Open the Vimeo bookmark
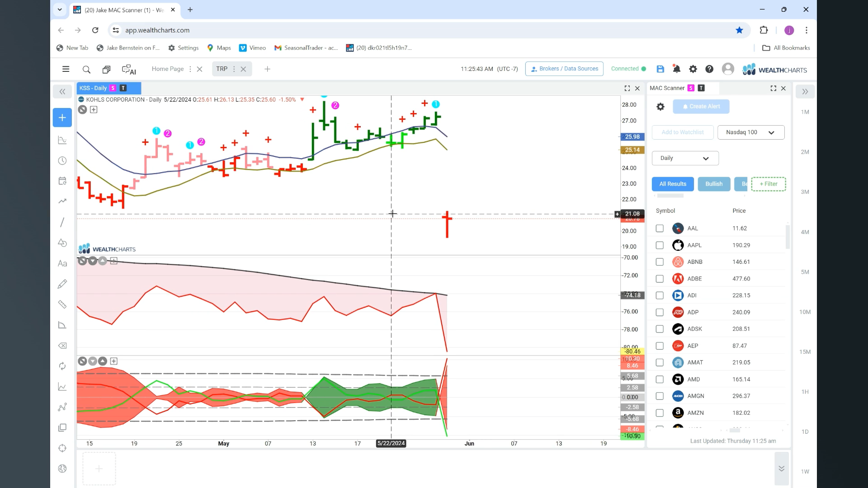The height and width of the screenshot is (488, 868). point(252,48)
